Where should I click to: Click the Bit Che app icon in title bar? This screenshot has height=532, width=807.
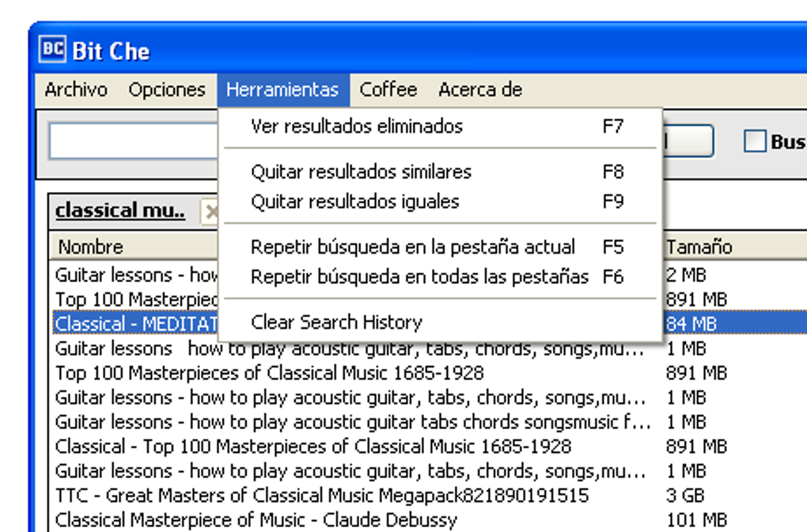tap(52, 49)
